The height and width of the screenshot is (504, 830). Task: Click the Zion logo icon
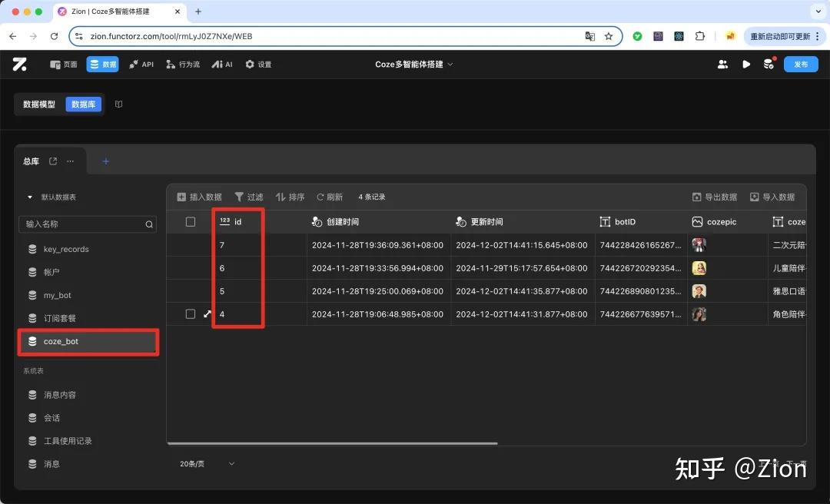tap(19, 65)
